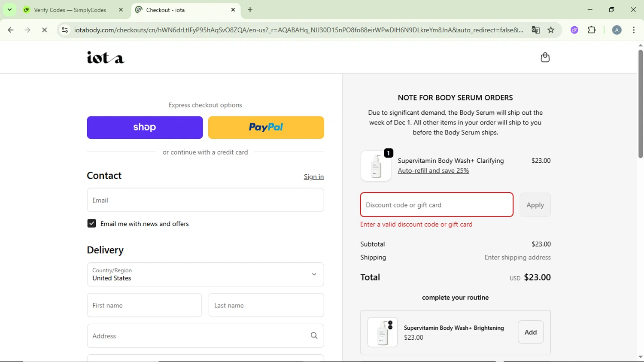This screenshot has width=644, height=362.
Task: Translate this page icon
Action: pyautogui.click(x=535, y=30)
